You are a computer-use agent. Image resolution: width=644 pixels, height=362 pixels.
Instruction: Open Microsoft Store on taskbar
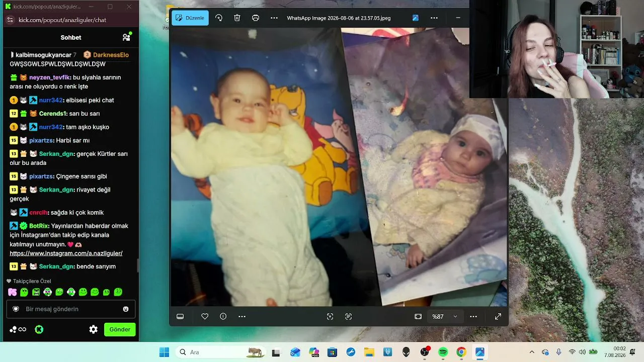[x=332, y=352]
